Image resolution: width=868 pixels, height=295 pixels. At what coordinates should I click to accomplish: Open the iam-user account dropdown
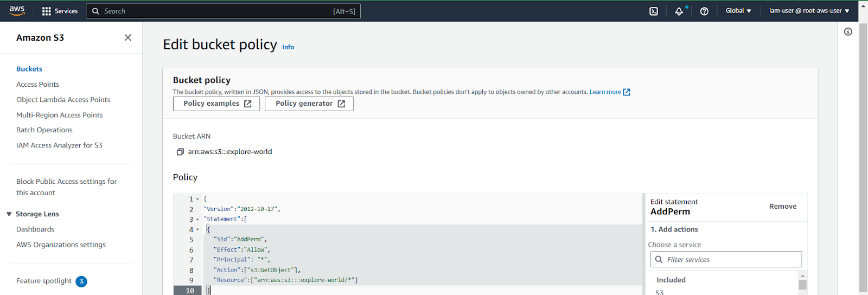tap(809, 11)
